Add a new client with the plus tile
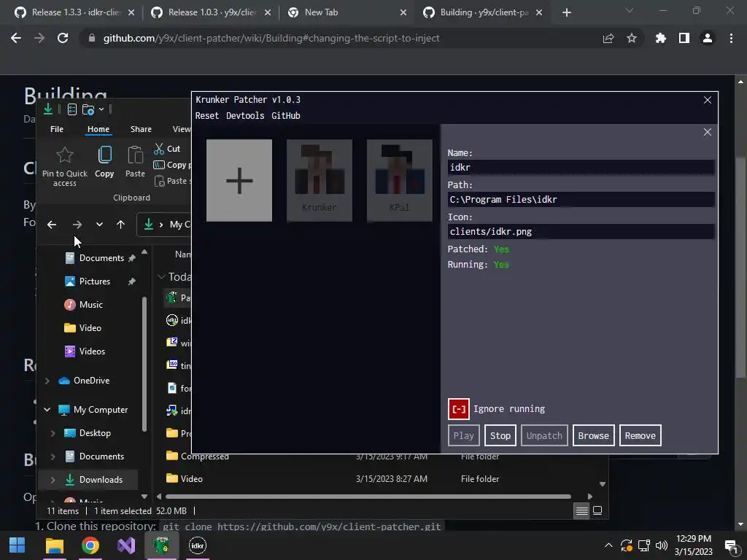Image resolution: width=747 pixels, height=560 pixels. (239, 181)
